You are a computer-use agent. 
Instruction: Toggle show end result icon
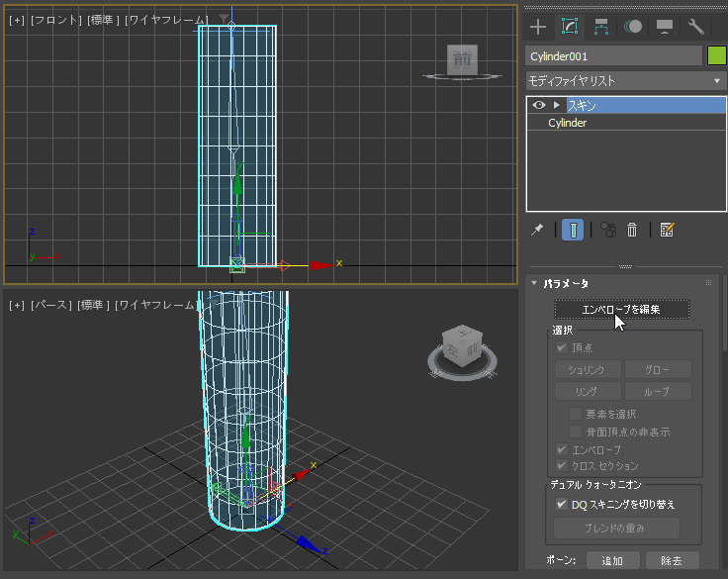coord(573,230)
